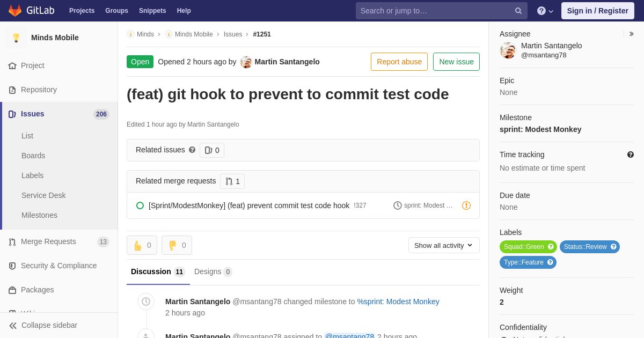Collapse the right sidebar with chevrons
This screenshot has height=338, width=644.
(631, 34)
